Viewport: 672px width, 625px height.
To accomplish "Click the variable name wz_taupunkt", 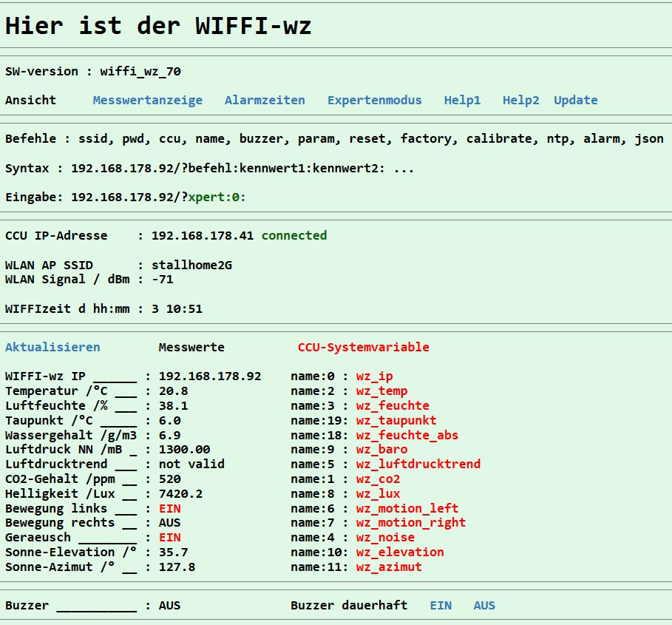I will (396, 420).
